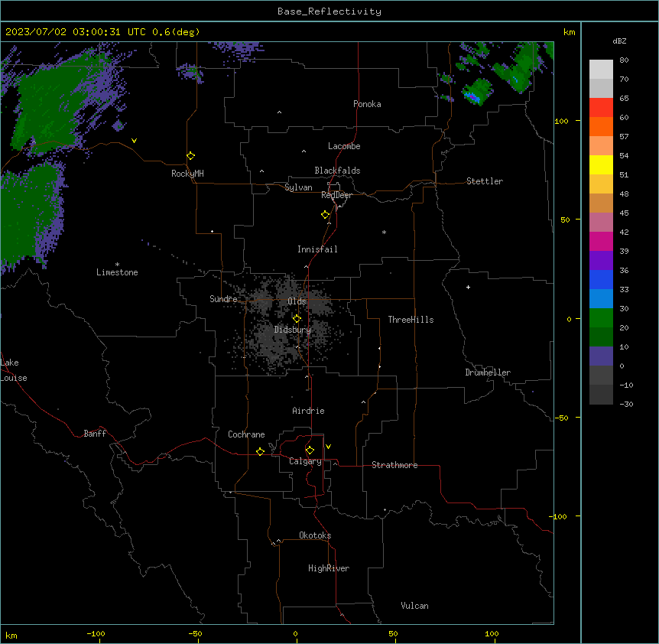Click the ThreeHills label
This screenshot has height=644, width=659.
[x=411, y=320]
